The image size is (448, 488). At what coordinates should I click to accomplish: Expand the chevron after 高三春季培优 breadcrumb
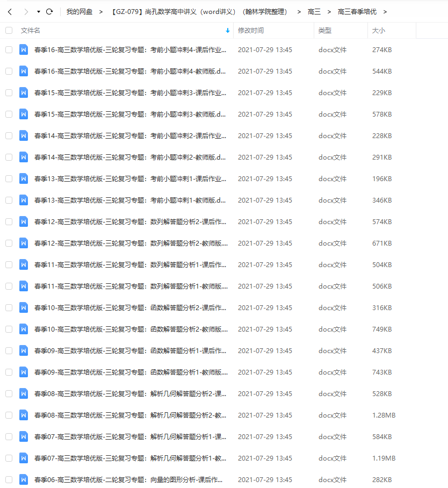385,11
